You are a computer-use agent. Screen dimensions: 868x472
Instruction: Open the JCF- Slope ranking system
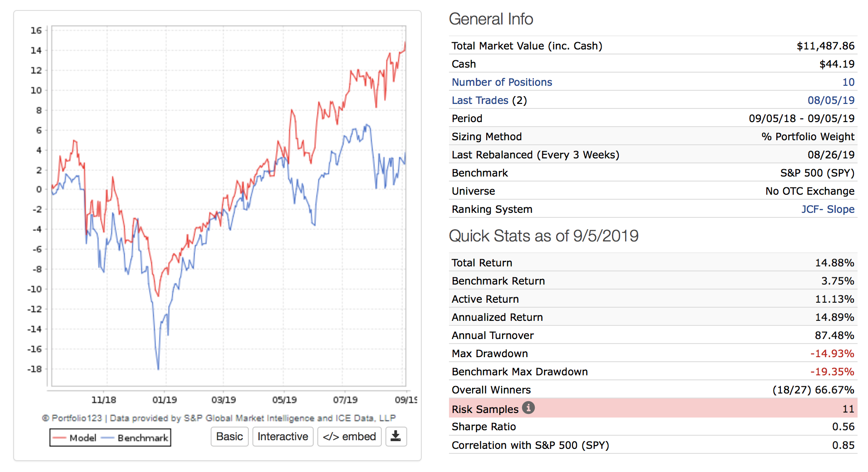pyautogui.click(x=828, y=209)
